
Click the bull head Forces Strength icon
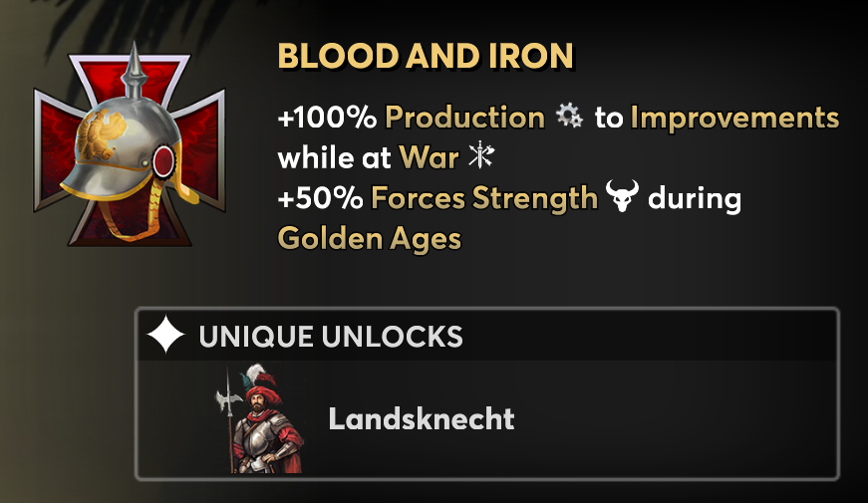[622, 198]
